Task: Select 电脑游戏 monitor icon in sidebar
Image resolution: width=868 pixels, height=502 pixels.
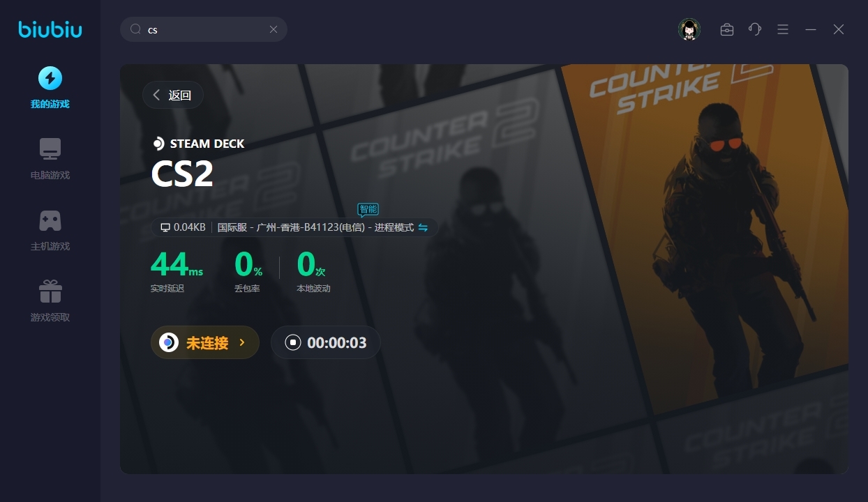Action: [50, 149]
